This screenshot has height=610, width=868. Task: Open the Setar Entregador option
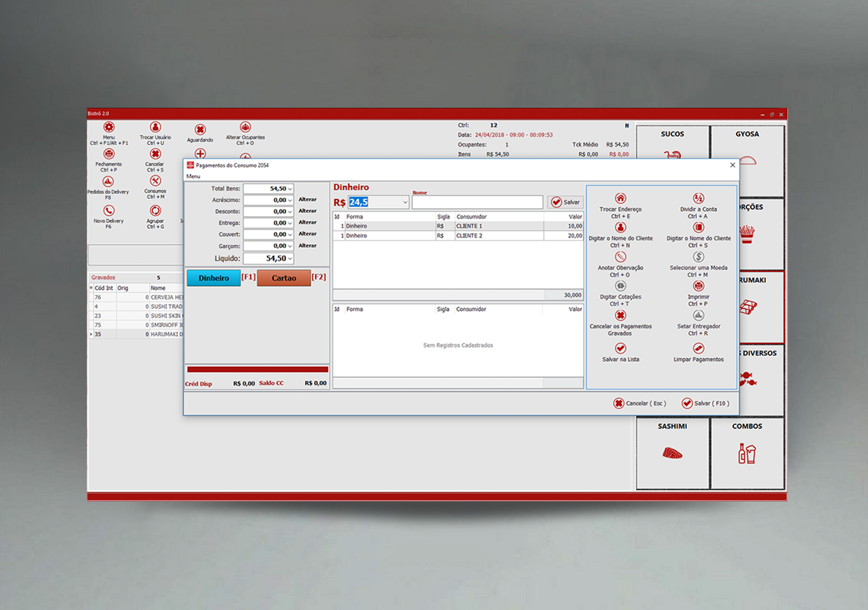(x=698, y=315)
